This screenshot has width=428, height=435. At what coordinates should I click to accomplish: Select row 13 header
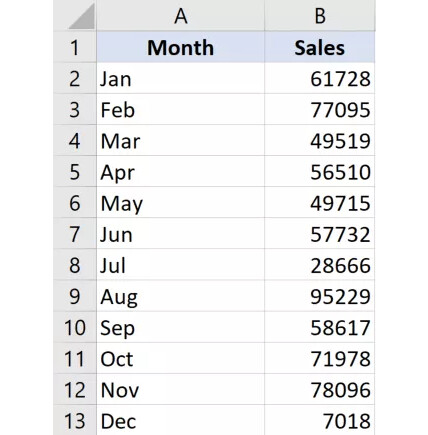coord(75,420)
